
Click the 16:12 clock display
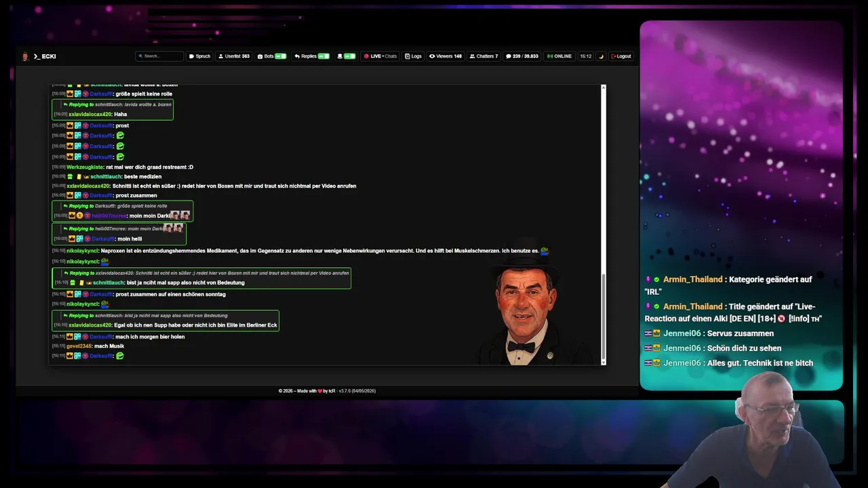pyautogui.click(x=585, y=56)
